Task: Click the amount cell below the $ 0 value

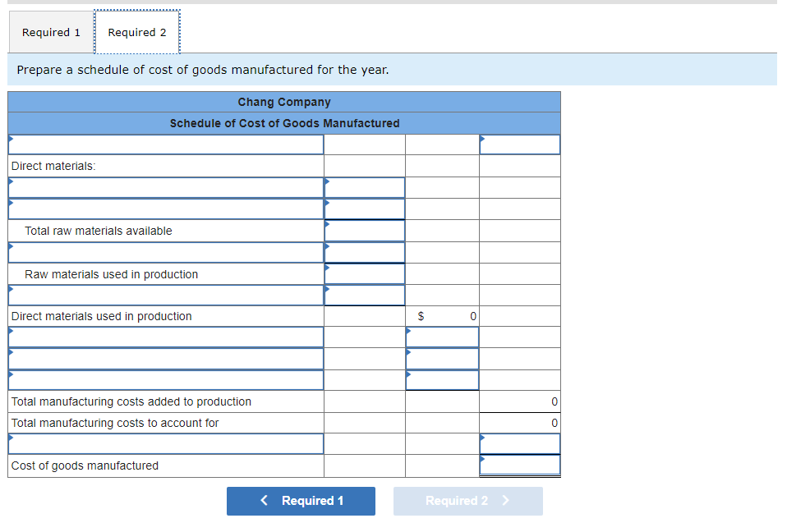Action: (x=442, y=337)
